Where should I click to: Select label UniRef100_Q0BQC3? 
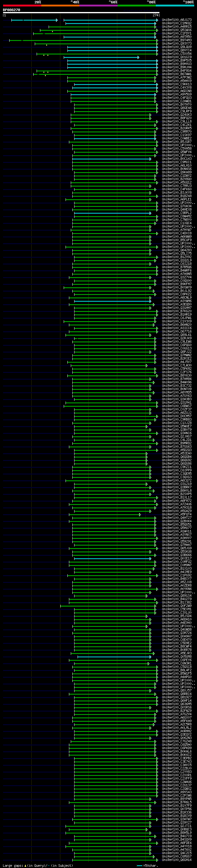pyautogui.click(x=177, y=829)
